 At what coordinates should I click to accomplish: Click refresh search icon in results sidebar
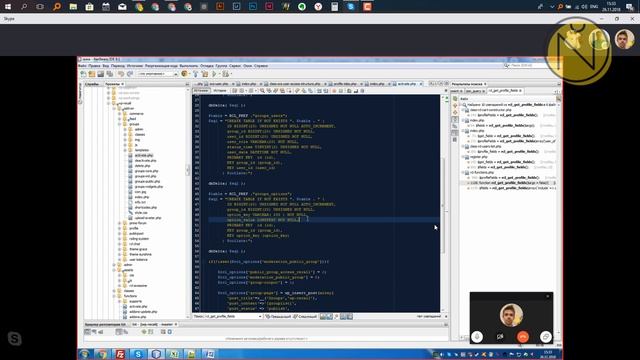[x=455, y=99]
